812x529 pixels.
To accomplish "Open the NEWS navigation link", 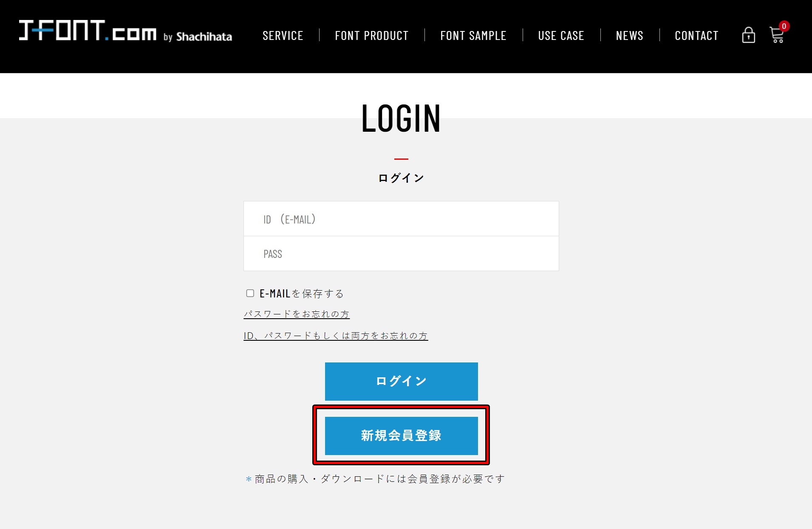I will click(x=630, y=36).
